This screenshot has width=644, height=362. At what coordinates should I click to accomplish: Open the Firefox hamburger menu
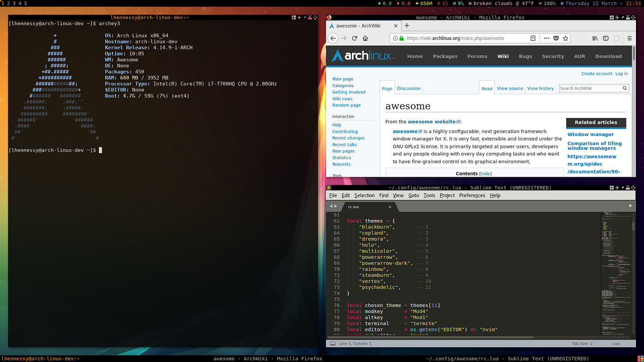point(629,38)
